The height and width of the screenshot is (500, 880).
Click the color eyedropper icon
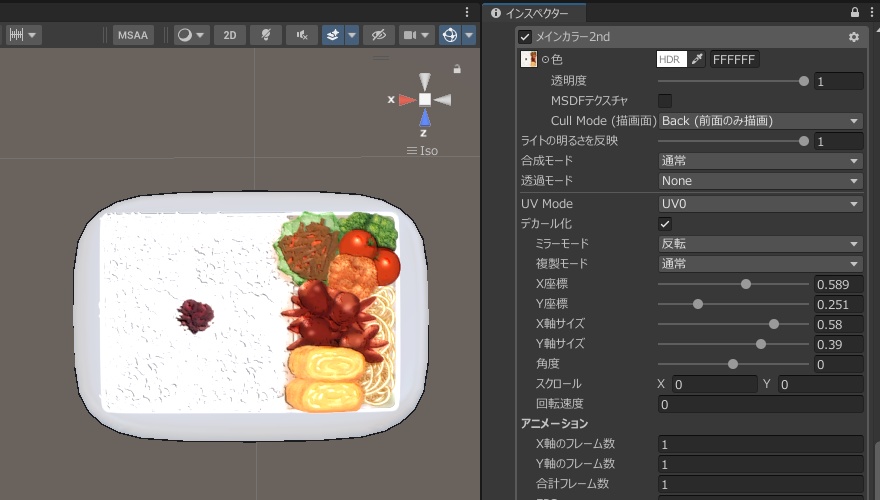pos(697,59)
